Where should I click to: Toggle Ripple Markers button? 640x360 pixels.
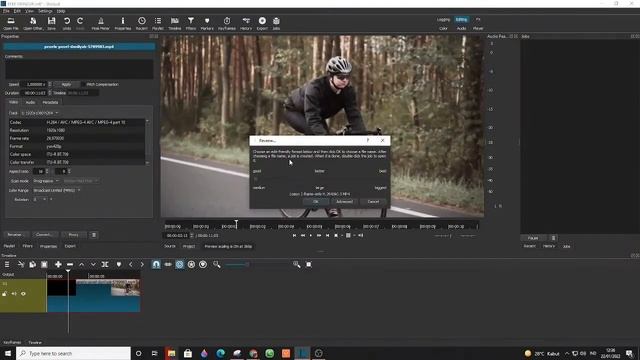[203, 264]
